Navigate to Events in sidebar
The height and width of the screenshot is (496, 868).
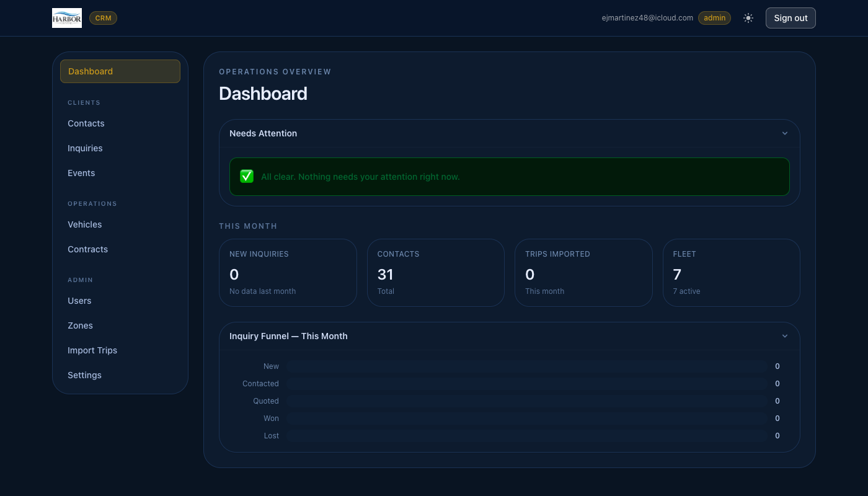tap(81, 173)
